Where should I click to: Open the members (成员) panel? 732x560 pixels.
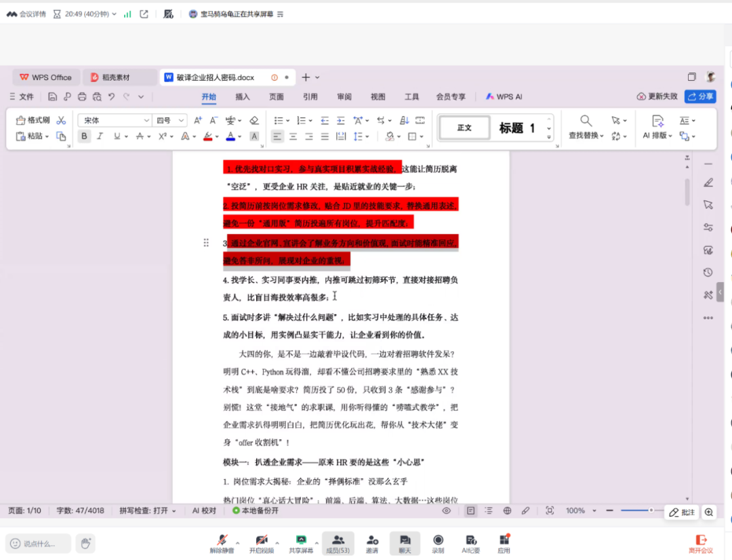click(x=338, y=543)
